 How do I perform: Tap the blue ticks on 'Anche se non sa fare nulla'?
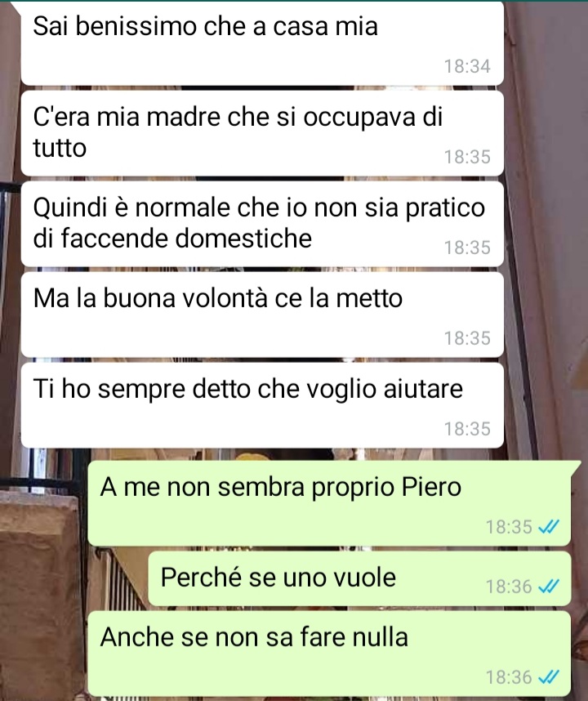tap(549, 678)
